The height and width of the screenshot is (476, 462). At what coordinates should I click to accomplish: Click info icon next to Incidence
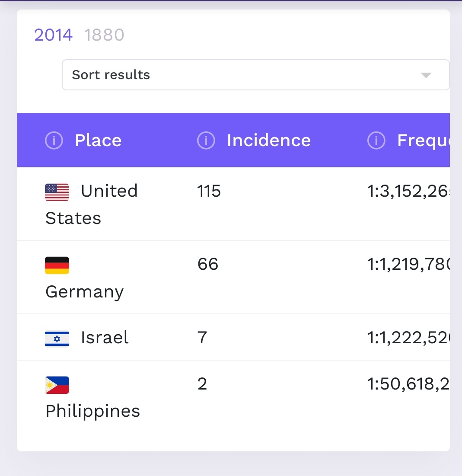[x=206, y=140]
